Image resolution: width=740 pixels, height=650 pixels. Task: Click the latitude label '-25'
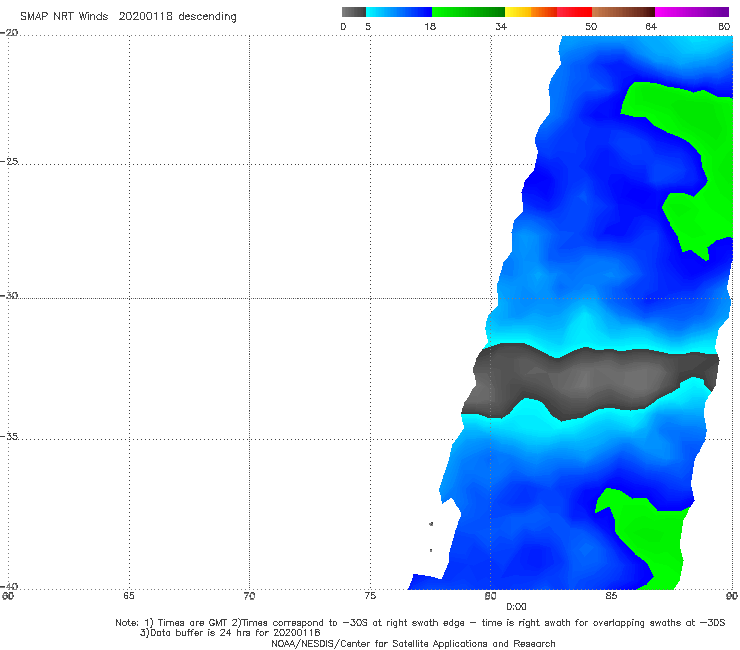click(x=9, y=161)
